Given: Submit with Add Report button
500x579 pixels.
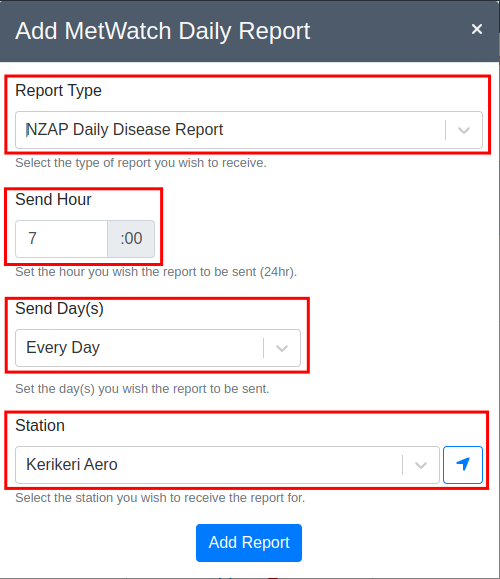Looking at the screenshot, I should tap(249, 543).
